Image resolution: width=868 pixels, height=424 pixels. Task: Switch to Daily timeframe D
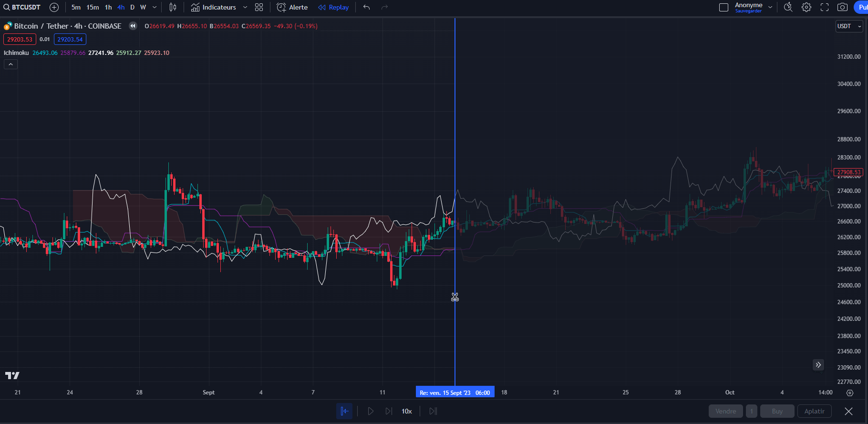pos(132,7)
